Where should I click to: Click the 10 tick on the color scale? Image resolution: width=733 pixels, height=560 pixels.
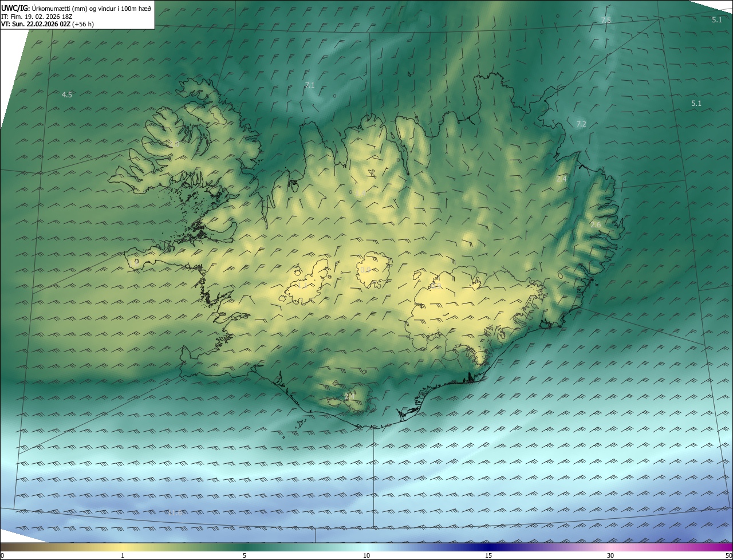point(366,555)
